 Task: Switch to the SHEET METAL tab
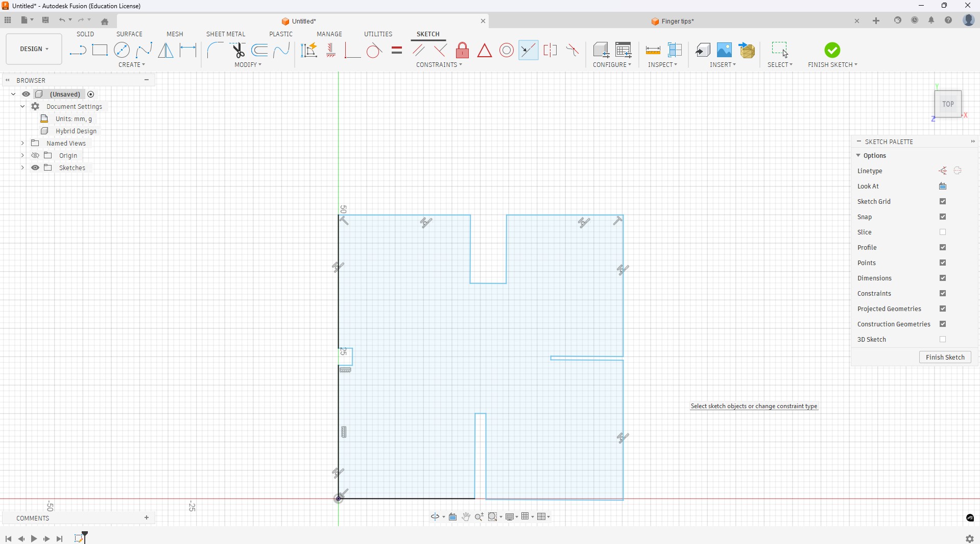(x=226, y=34)
